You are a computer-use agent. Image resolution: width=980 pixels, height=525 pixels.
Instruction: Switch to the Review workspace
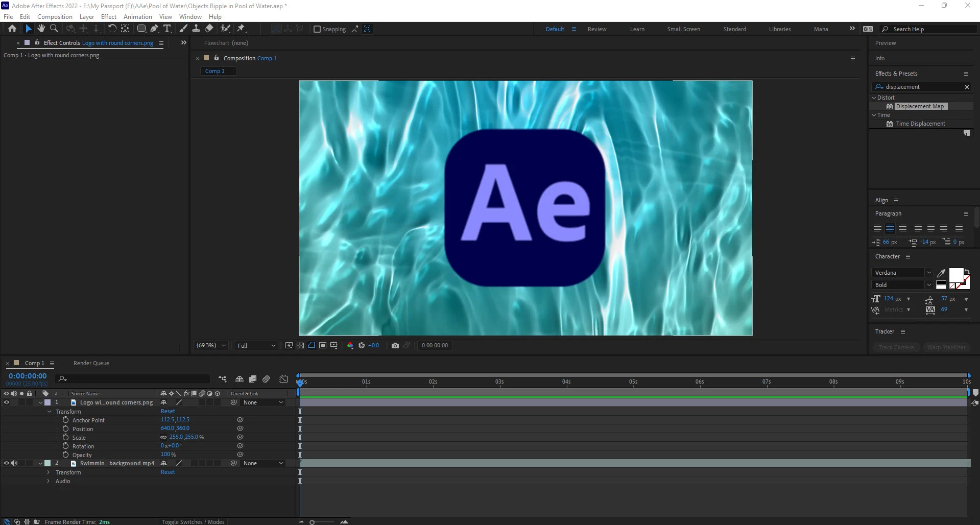pyautogui.click(x=597, y=29)
